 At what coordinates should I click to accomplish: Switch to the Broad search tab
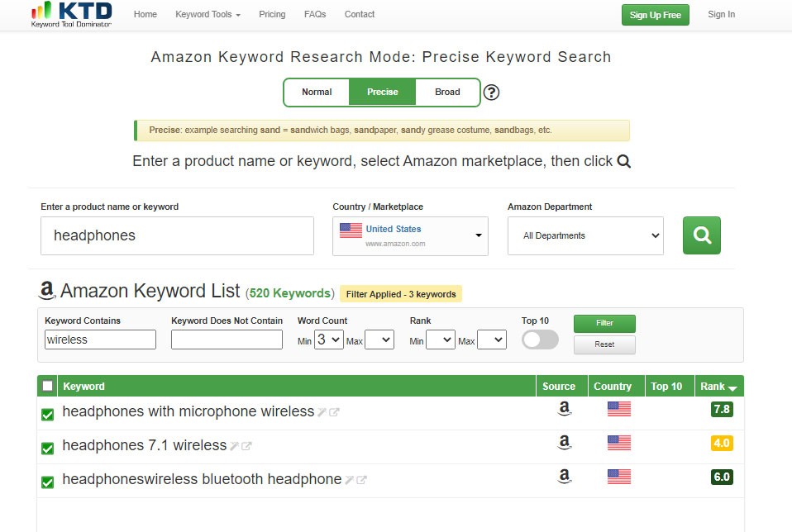click(447, 93)
